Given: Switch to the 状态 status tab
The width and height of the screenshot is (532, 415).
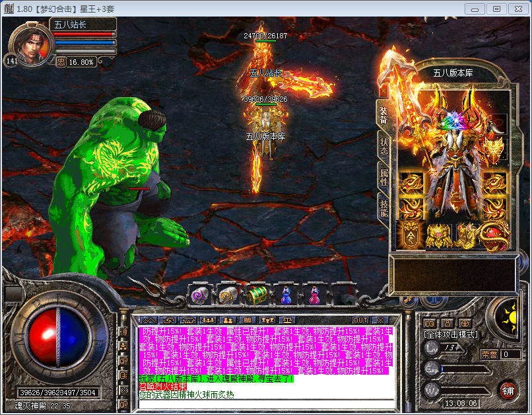Looking at the screenshot, I should (x=383, y=146).
